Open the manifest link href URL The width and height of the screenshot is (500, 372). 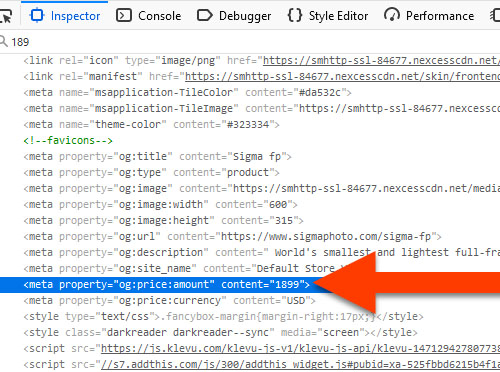(x=342, y=76)
